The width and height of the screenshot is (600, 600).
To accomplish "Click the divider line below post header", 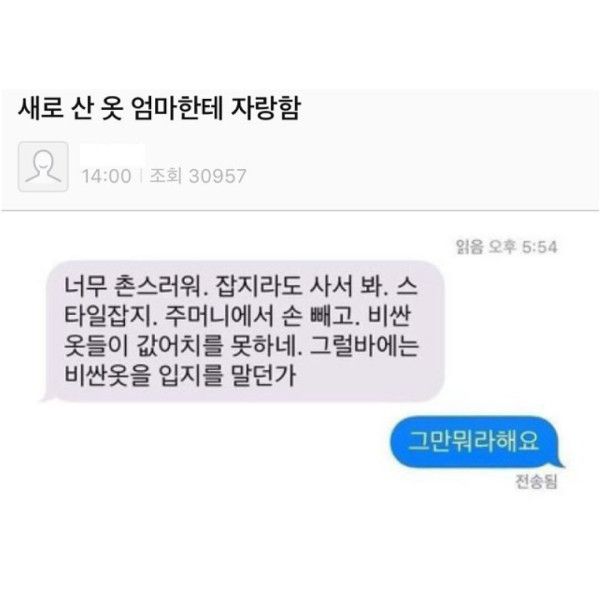I will click(x=300, y=210).
